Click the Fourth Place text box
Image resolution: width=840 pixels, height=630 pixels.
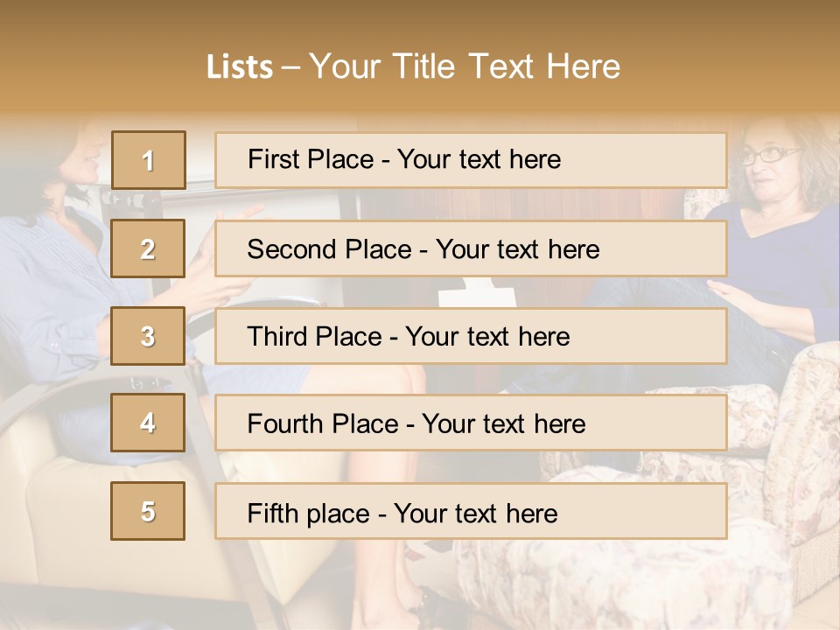[x=471, y=423]
